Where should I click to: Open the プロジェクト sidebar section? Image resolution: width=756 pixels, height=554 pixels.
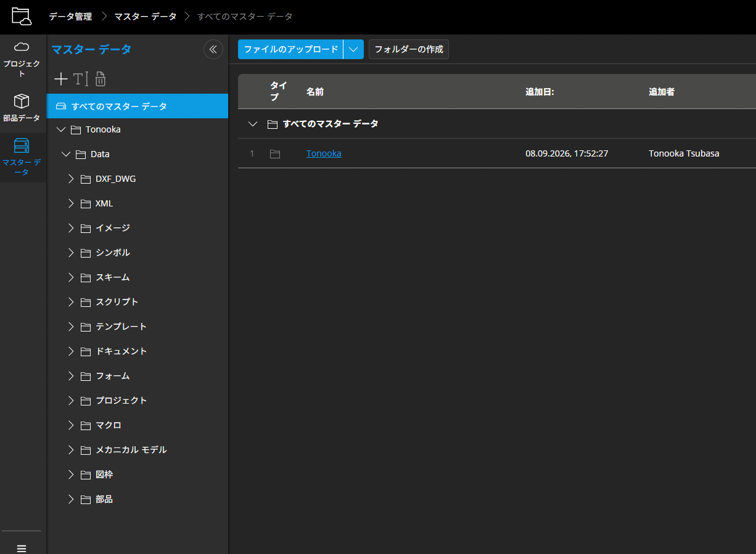(22, 59)
